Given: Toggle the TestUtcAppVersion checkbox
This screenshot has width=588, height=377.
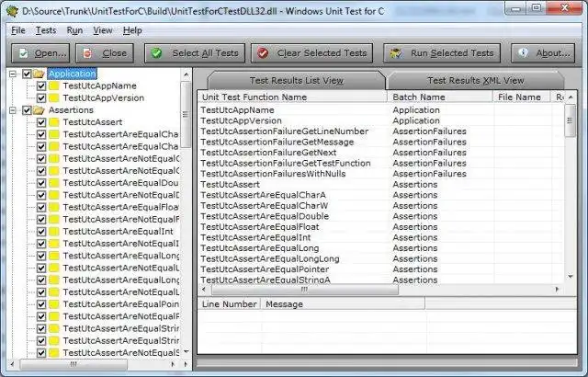Looking at the screenshot, I should [x=41, y=97].
